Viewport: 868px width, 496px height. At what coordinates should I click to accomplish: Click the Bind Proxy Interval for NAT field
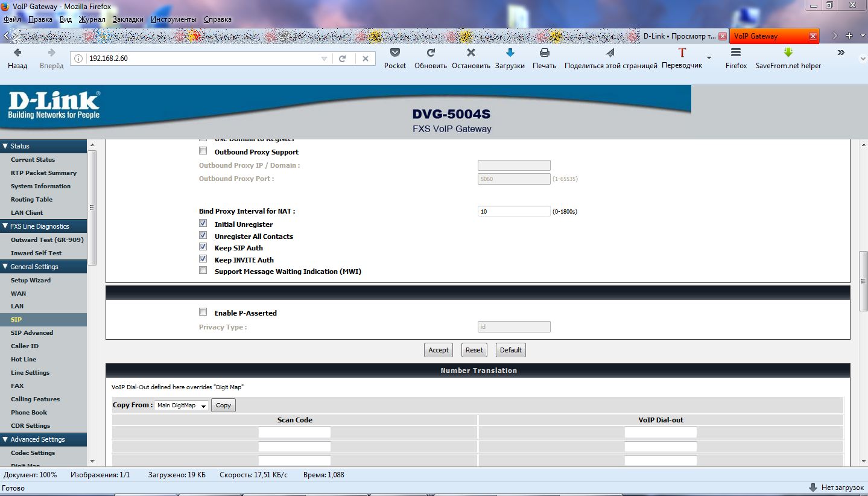pos(514,211)
